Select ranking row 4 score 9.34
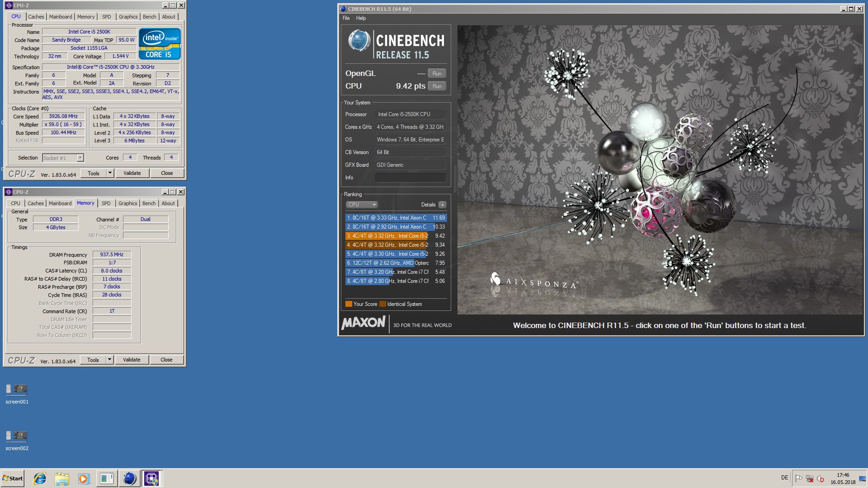Image resolution: width=868 pixels, height=488 pixels. pos(396,245)
